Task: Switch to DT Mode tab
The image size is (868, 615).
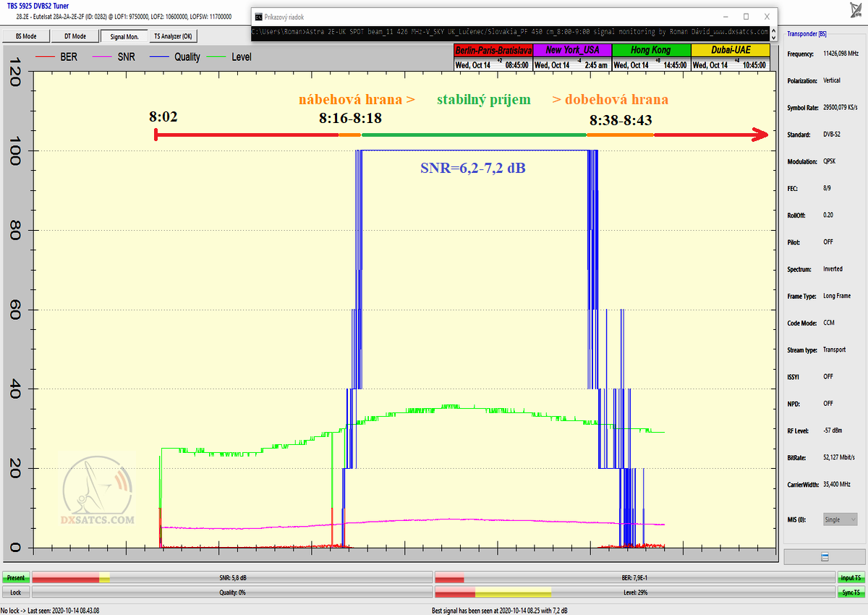Action: tap(75, 36)
